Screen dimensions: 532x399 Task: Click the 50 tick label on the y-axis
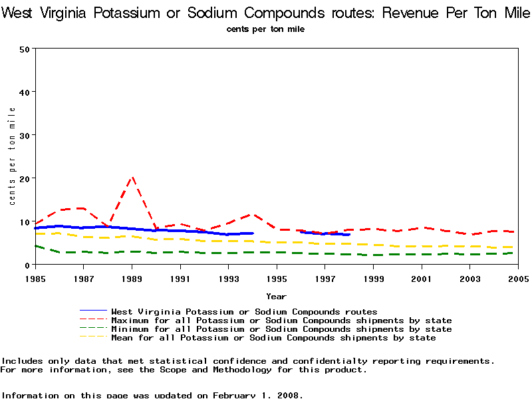pyautogui.click(x=25, y=49)
